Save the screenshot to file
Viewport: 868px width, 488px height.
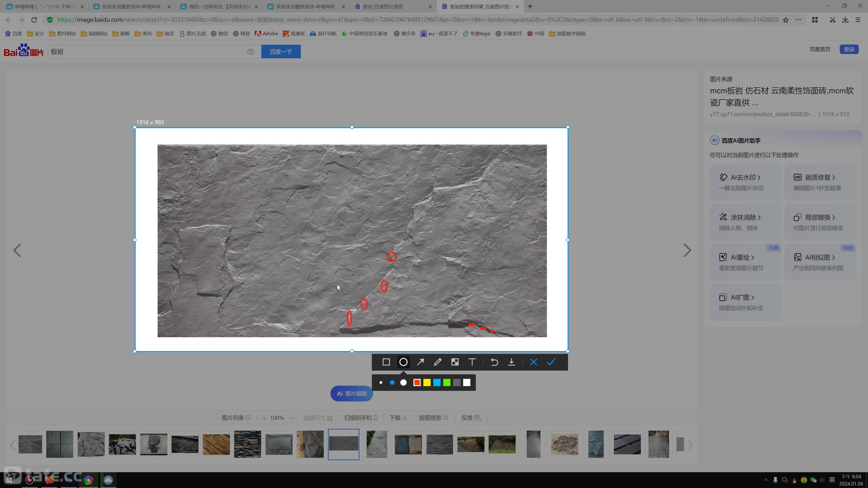pos(511,362)
